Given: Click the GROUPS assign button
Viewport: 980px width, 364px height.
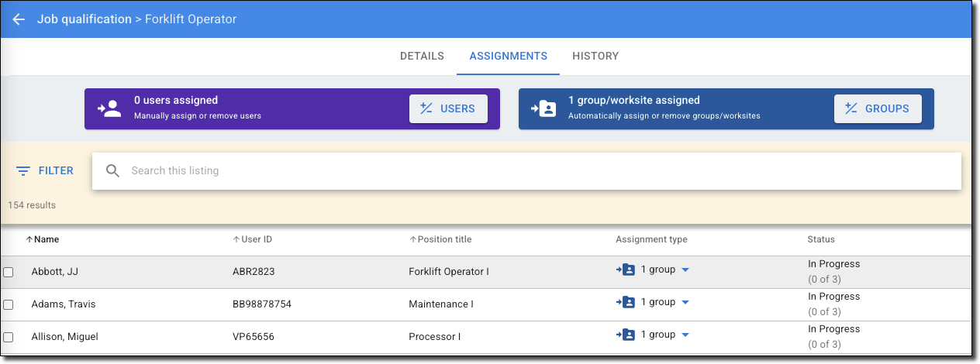Looking at the screenshot, I should 878,108.
